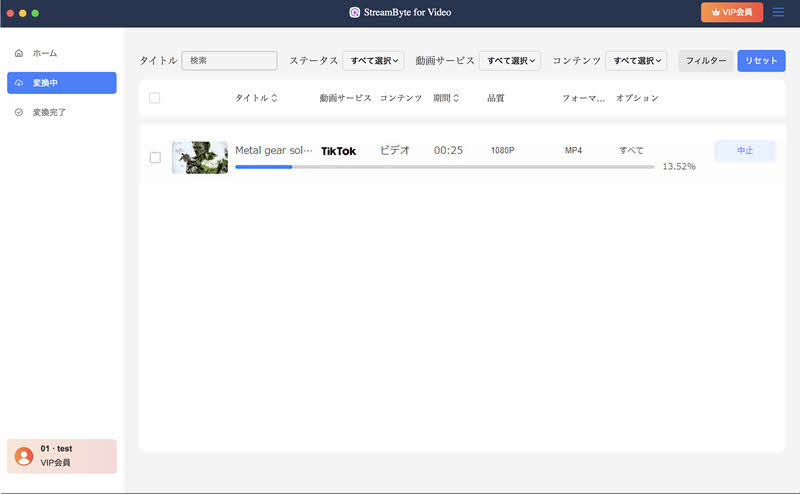This screenshot has height=494, width=800.
Task: Click the コンテンツ column header in table
Action: [401, 97]
